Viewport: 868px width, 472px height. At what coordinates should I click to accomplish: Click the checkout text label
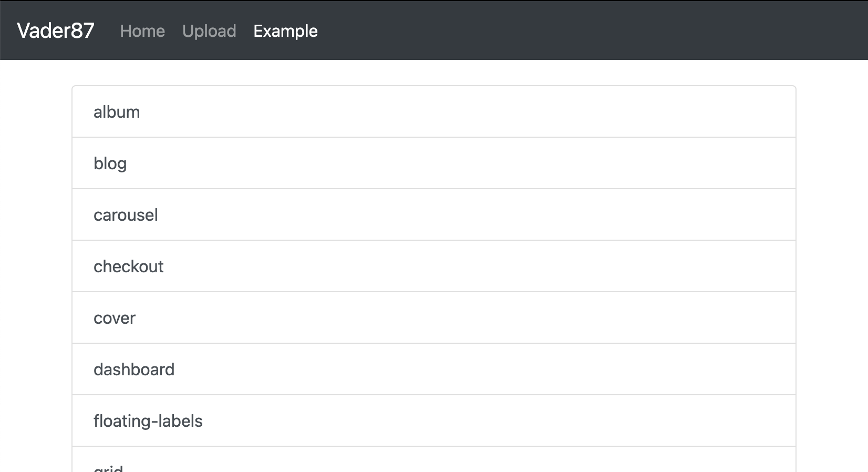(128, 266)
